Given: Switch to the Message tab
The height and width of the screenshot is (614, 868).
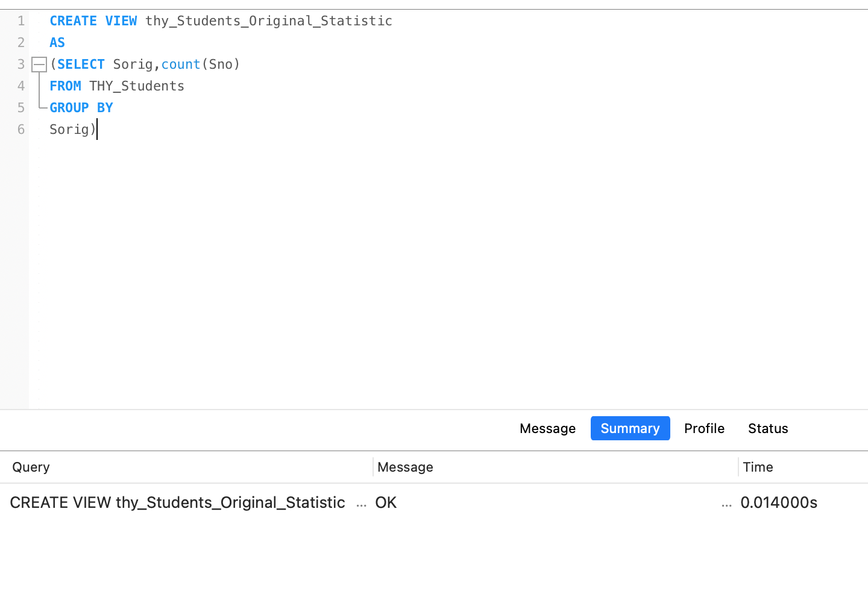Looking at the screenshot, I should tap(547, 428).
